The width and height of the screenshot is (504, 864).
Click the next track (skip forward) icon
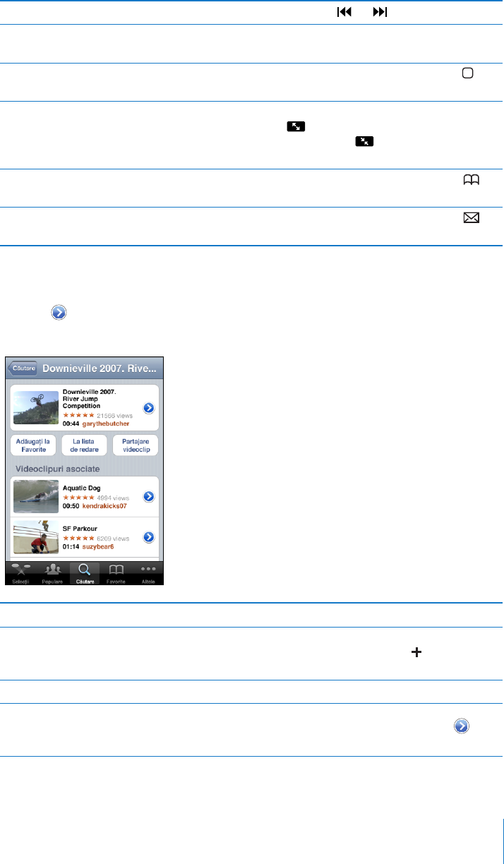click(x=380, y=13)
